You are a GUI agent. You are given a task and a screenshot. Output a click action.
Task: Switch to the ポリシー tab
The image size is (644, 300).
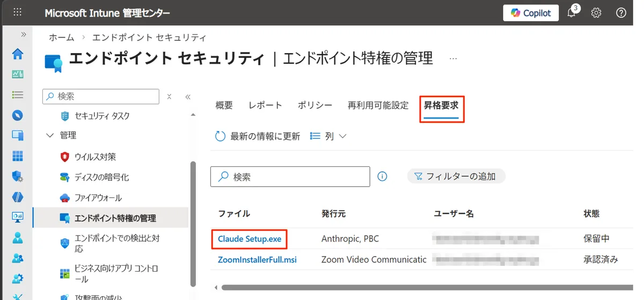tap(315, 105)
